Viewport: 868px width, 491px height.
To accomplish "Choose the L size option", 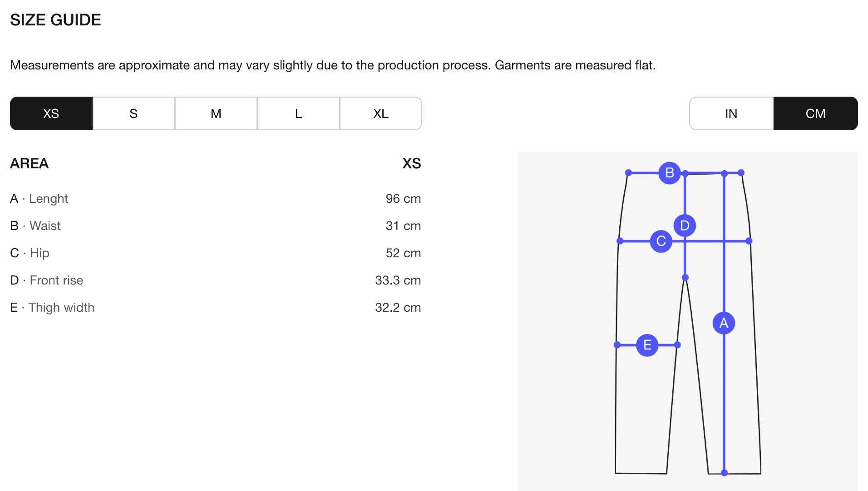I will (x=298, y=113).
